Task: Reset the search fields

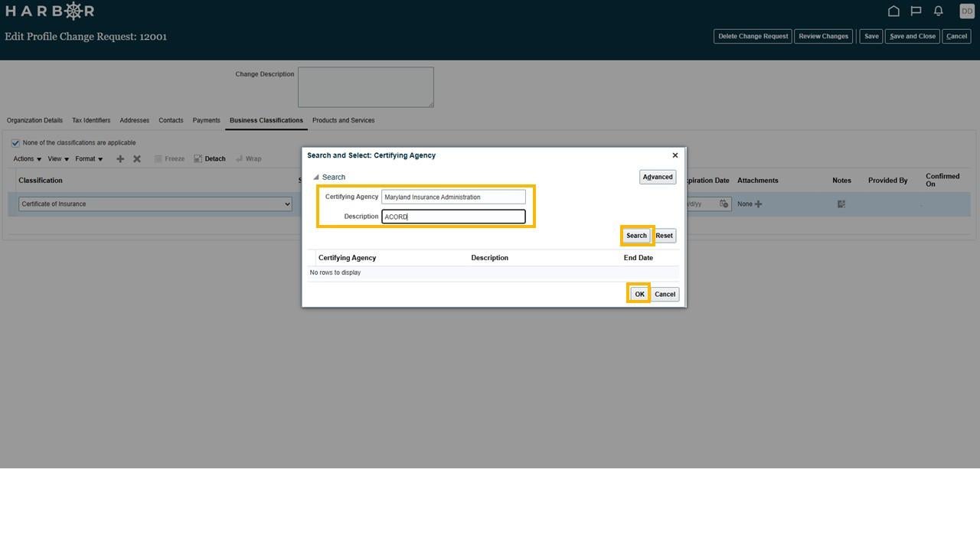Action: click(x=665, y=236)
